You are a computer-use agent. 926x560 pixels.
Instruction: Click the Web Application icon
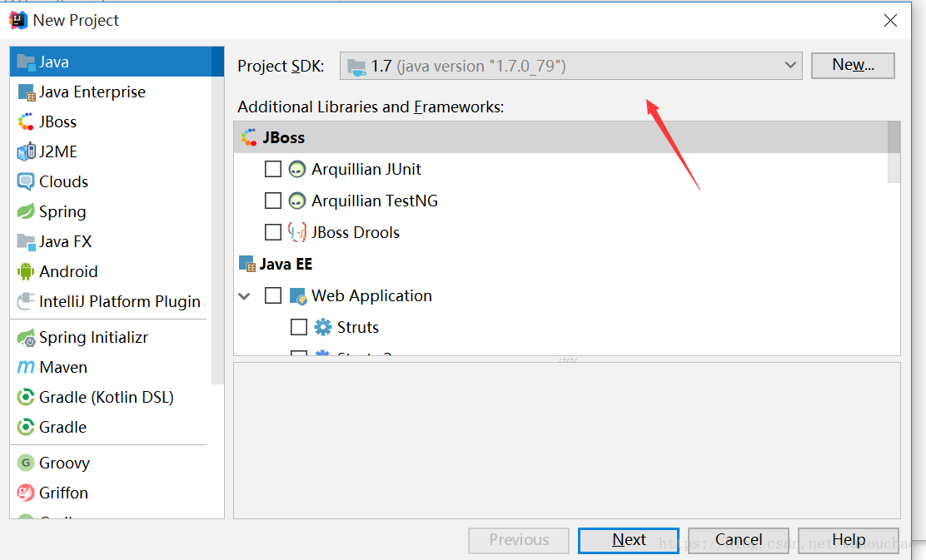click(298, 296)
